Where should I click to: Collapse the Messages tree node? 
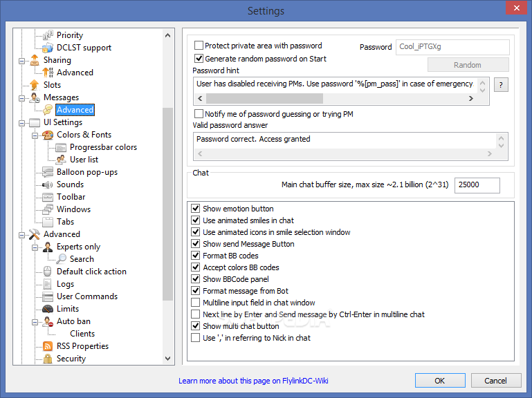click(x=21, y=98)
